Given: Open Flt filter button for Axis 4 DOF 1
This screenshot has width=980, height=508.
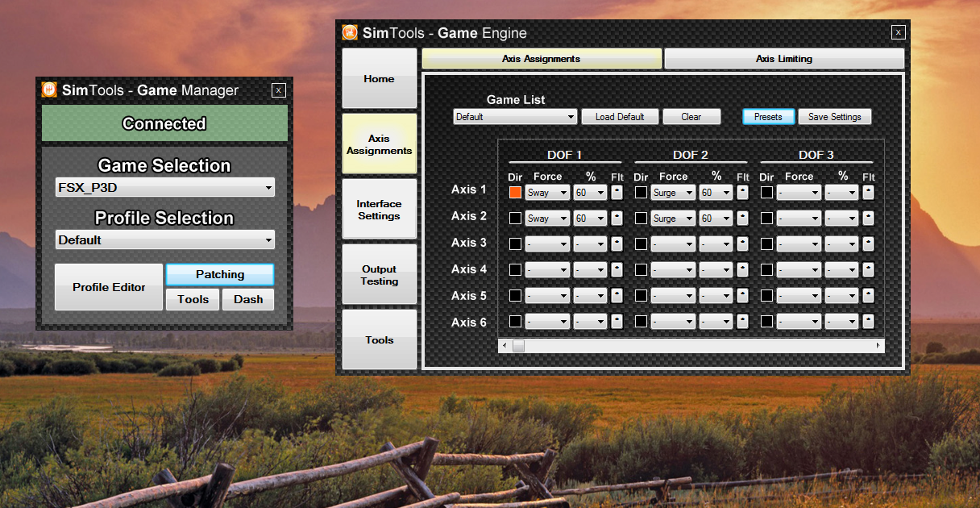Looking at the screenshot, I should point(617,269).
